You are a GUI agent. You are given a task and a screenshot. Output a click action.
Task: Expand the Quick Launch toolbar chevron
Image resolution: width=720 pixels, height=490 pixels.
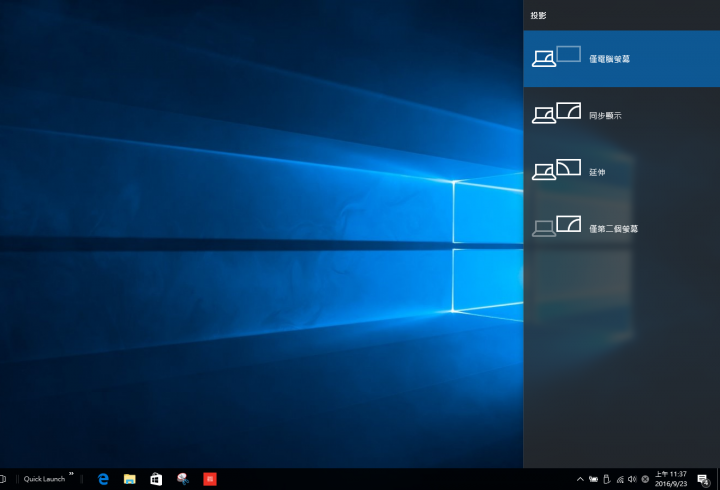point(71,474)
